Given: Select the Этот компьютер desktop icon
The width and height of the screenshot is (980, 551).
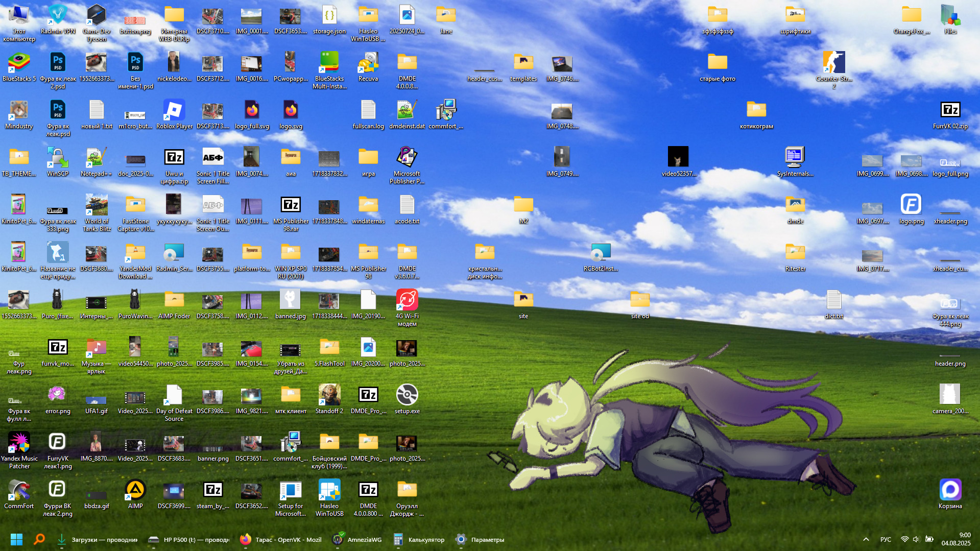Looking at the screenshot, I should coord(19,23).
